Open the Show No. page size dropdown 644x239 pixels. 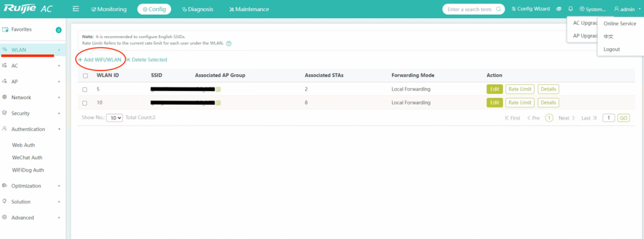click(x=114, y=118)
